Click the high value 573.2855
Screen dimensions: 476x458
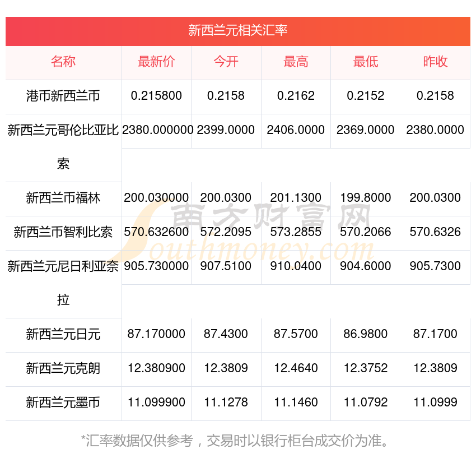[296, 232]
